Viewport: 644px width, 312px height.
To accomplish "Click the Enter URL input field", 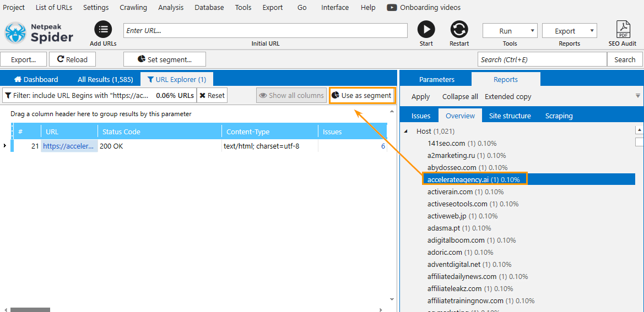I will pyautogui.click(x=266, y=31).
